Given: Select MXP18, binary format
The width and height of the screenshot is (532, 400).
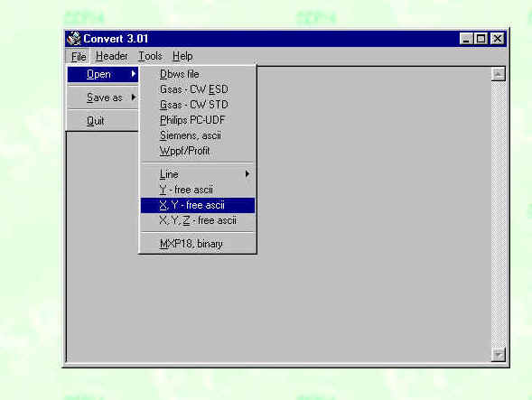Looking at the screenshot, I should click(198, 244).
